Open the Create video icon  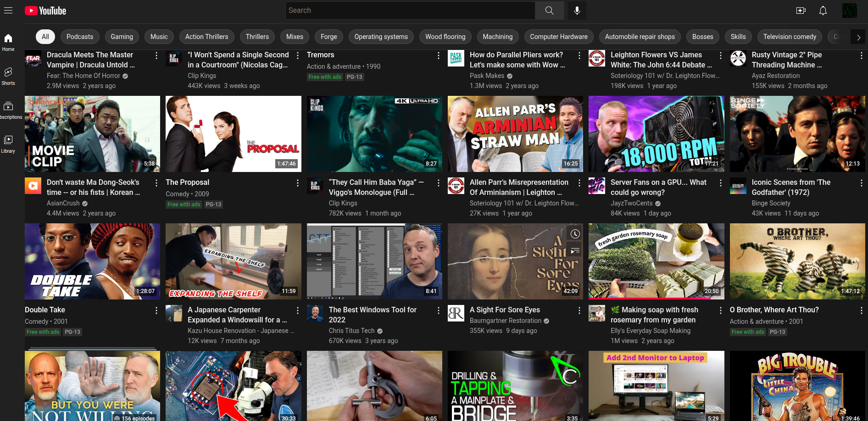(x=801, y=11)
